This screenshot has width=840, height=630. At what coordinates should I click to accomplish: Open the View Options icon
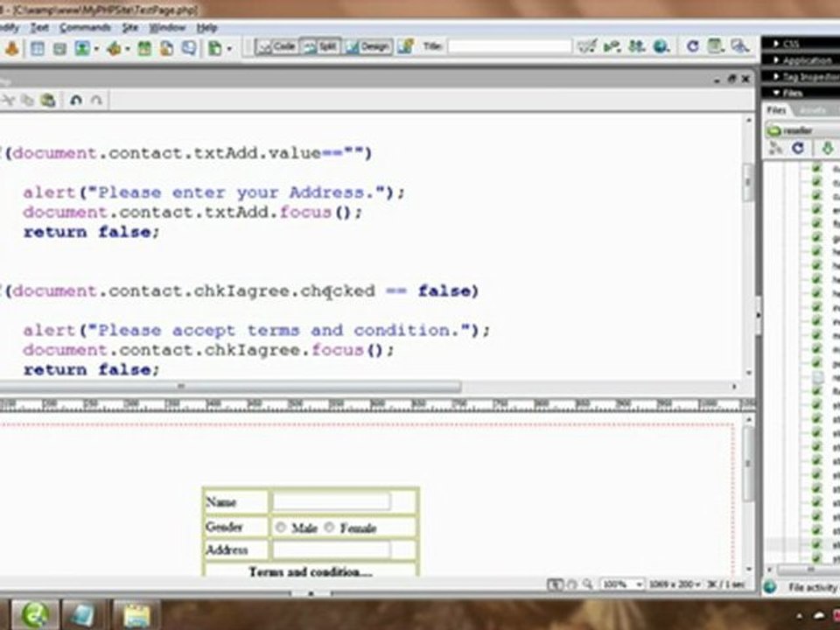pyautogui.click(x=716, y=46)
